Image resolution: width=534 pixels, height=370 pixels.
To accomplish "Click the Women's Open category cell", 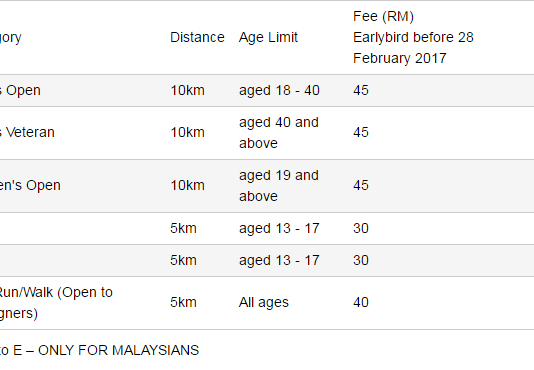I will click(30, 185).
